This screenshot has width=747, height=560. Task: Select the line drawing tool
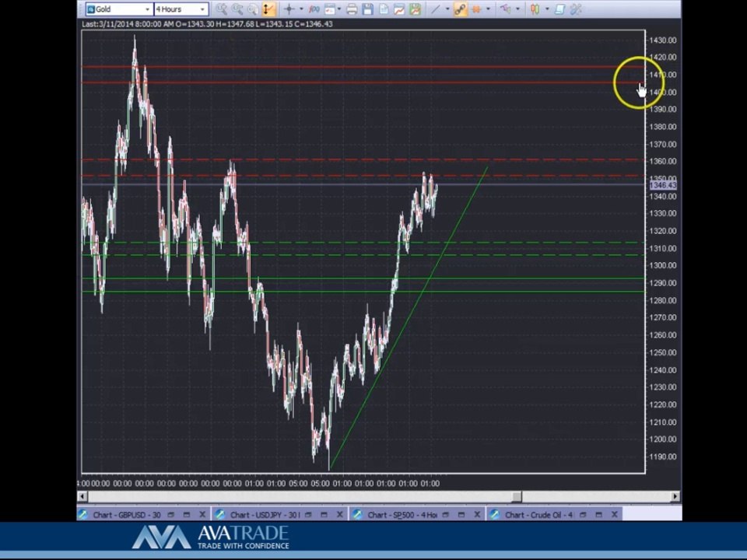435,9
